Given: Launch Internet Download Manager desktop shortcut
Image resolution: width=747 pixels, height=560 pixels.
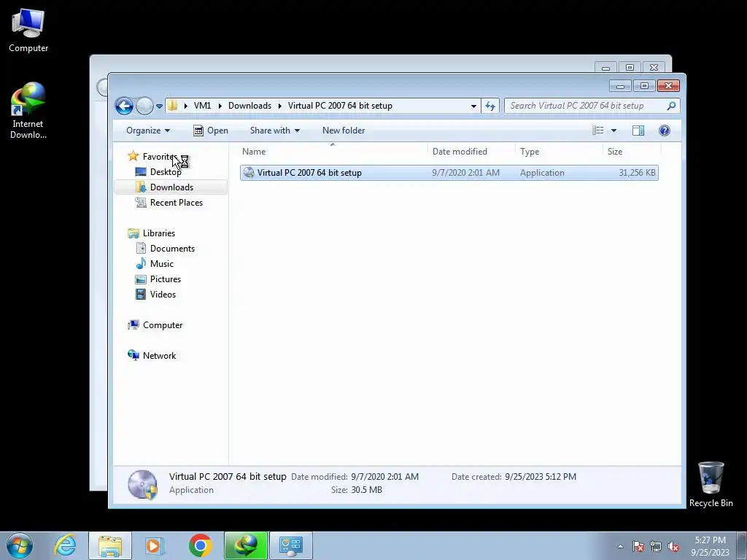Looking at the screenshot, I should [28, 110].
